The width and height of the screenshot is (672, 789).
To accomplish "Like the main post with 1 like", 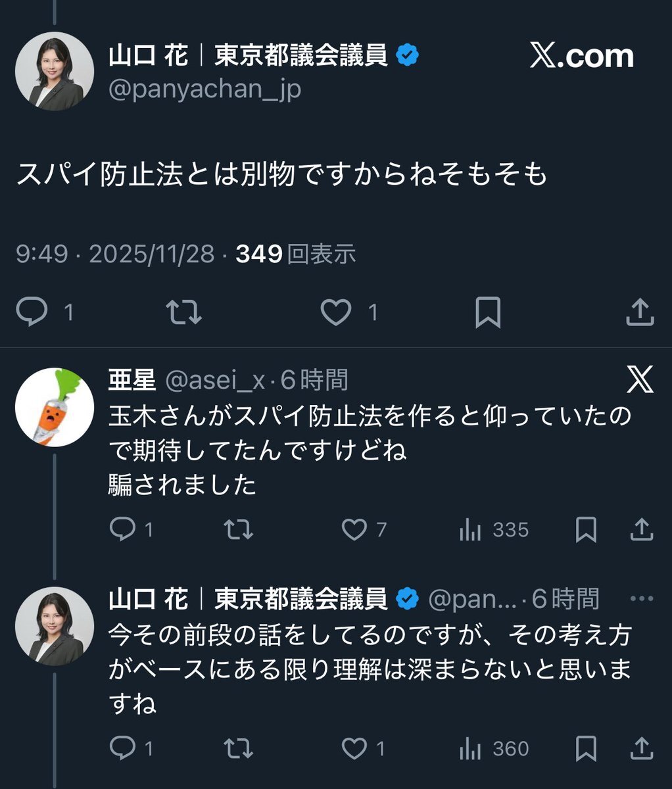I will pyautogui.click(x=335, y=312).
